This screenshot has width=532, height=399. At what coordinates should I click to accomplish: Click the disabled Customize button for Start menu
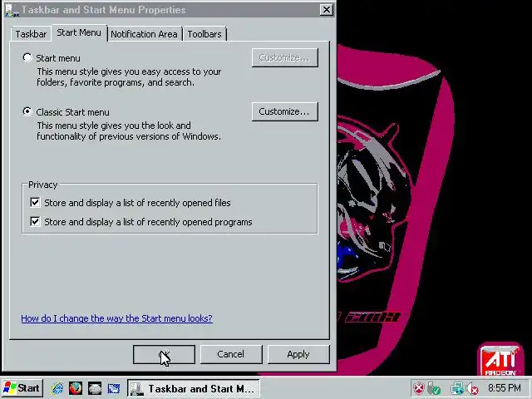(x=284, y=57)
